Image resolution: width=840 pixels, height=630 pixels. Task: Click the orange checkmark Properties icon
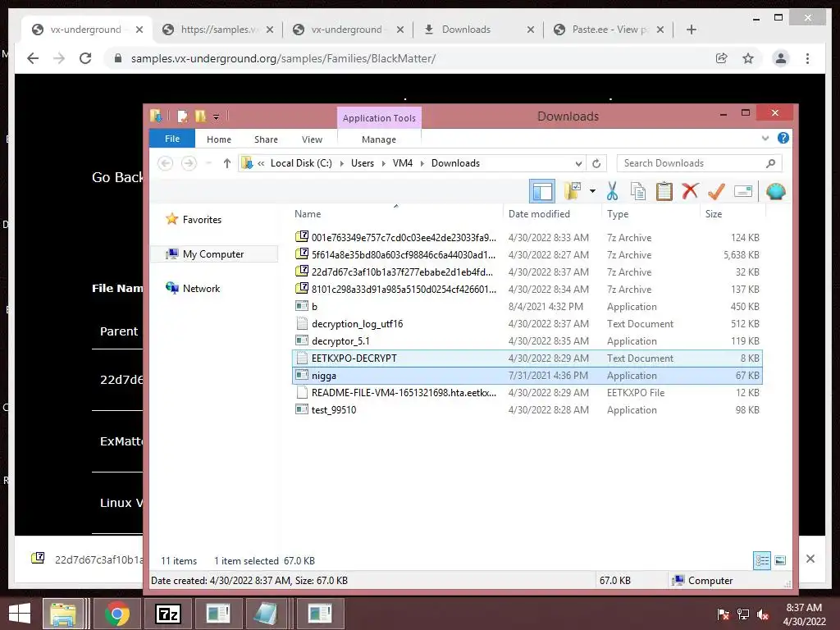coord(716,191)
